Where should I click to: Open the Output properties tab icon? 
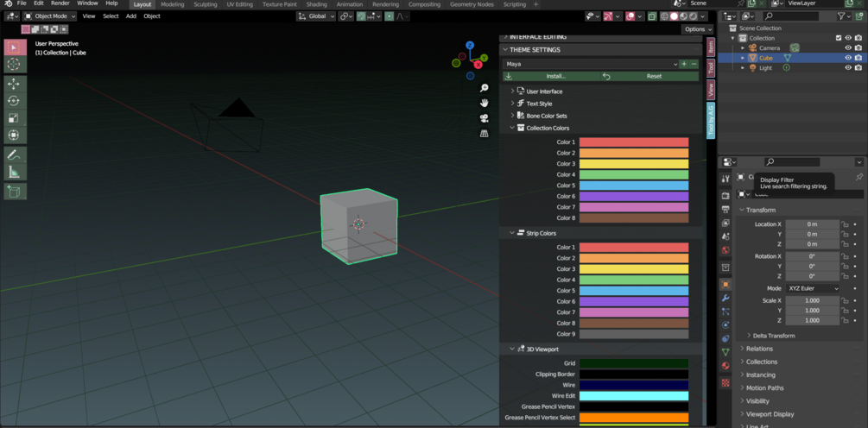point(725,210)
